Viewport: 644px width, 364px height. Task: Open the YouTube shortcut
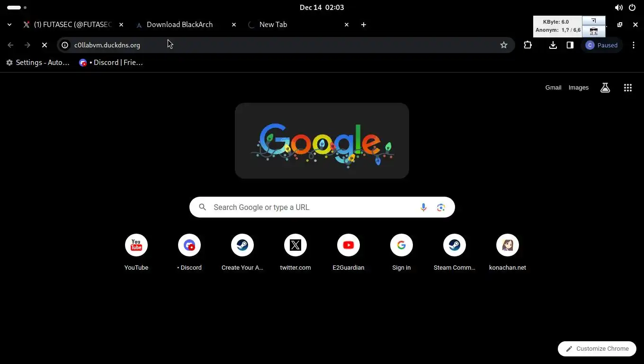point(136,253)
